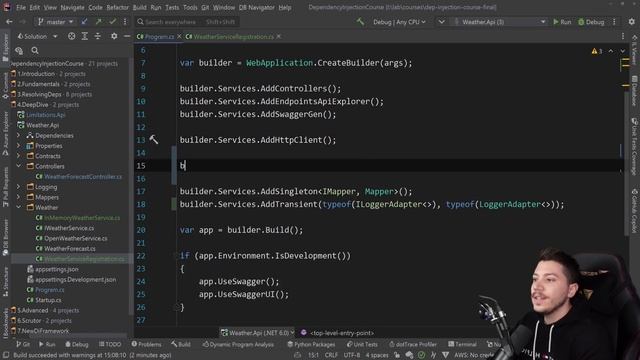Expand the Contracts folder

tap(18, 156)
